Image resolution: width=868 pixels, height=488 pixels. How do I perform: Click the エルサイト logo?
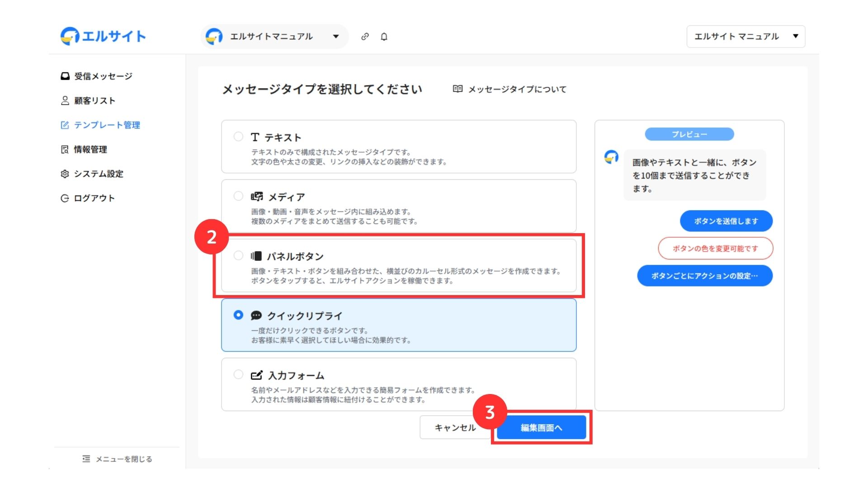[103, 36]
